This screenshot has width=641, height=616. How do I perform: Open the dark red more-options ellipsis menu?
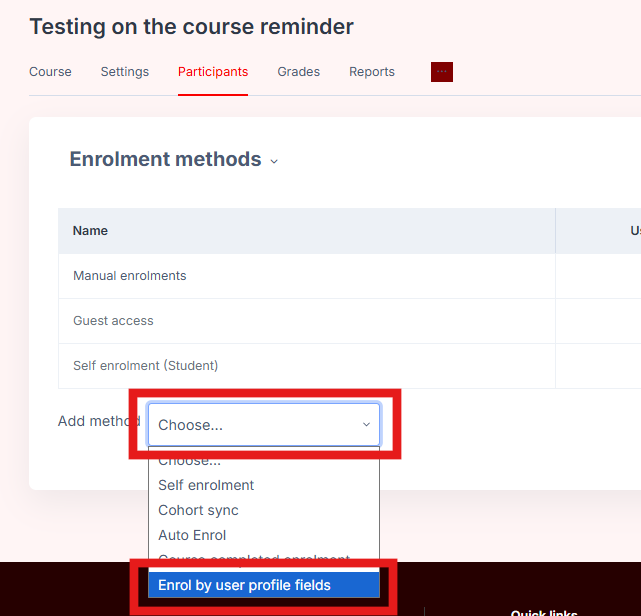click(x=442, y=72)
